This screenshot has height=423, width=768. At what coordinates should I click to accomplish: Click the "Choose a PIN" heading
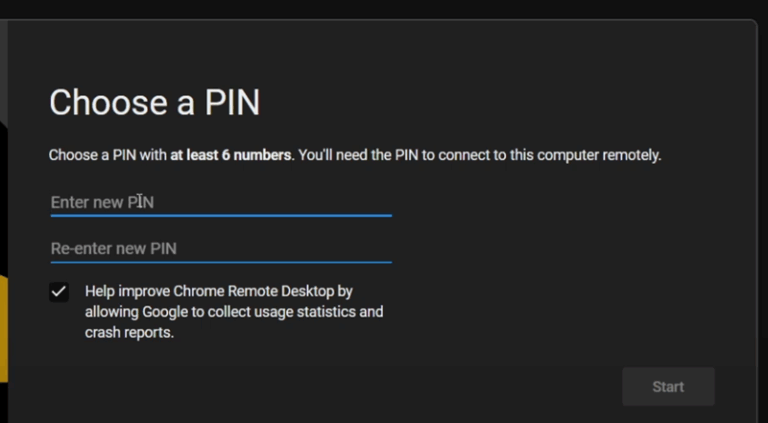[154, 103]
